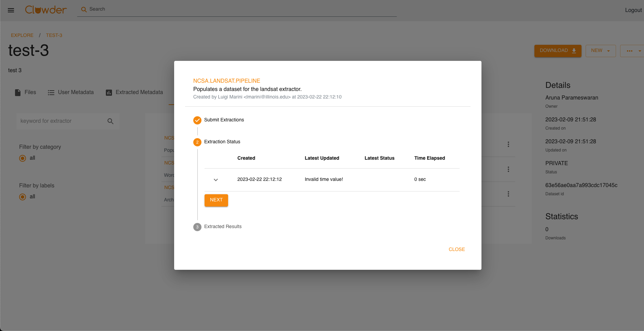The height and width of the screenshot is (331, 644).
Task: Switch to the User Metadata tab
Action: (71, 92)
